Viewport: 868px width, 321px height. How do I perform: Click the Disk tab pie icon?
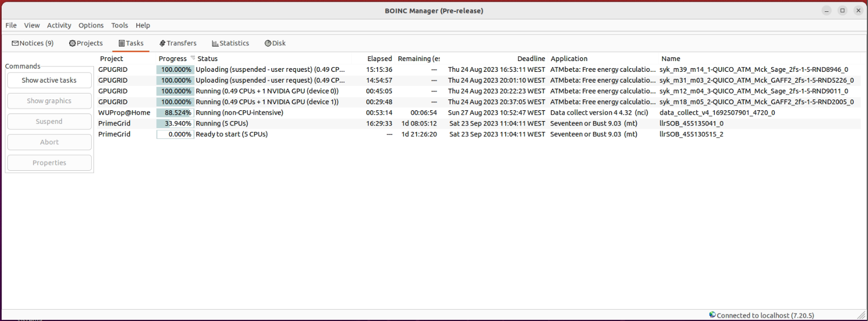[x=268, y=43]
